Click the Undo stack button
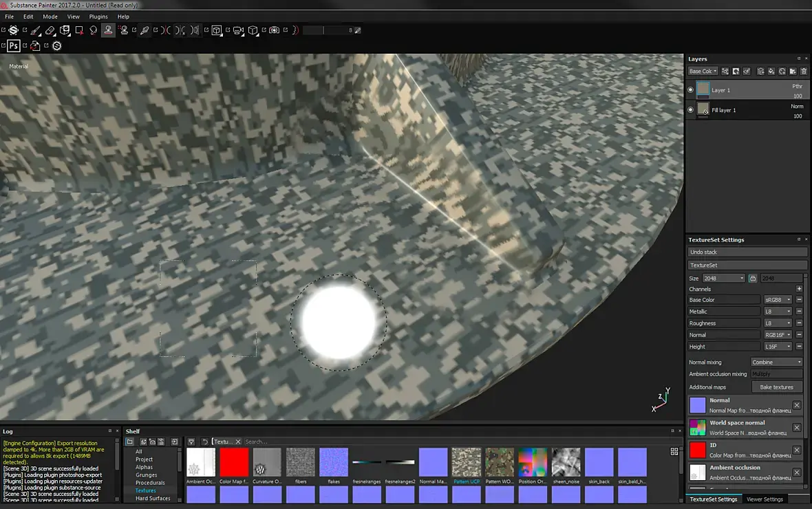 [747, 252]
